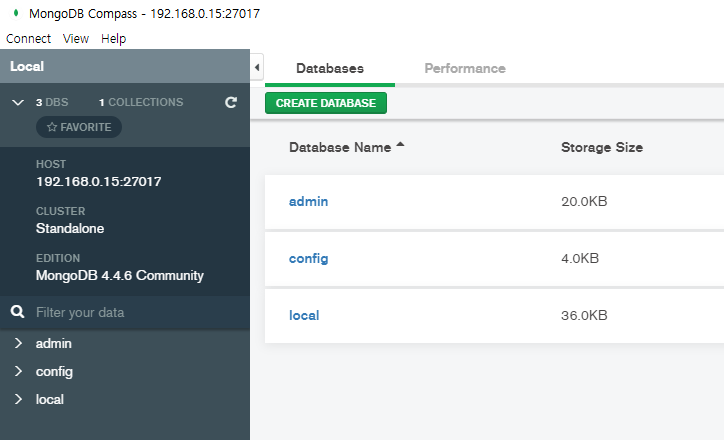Click the 20.0KB storage size value
This screenshot has width=724, height=440.
point(584,201)
